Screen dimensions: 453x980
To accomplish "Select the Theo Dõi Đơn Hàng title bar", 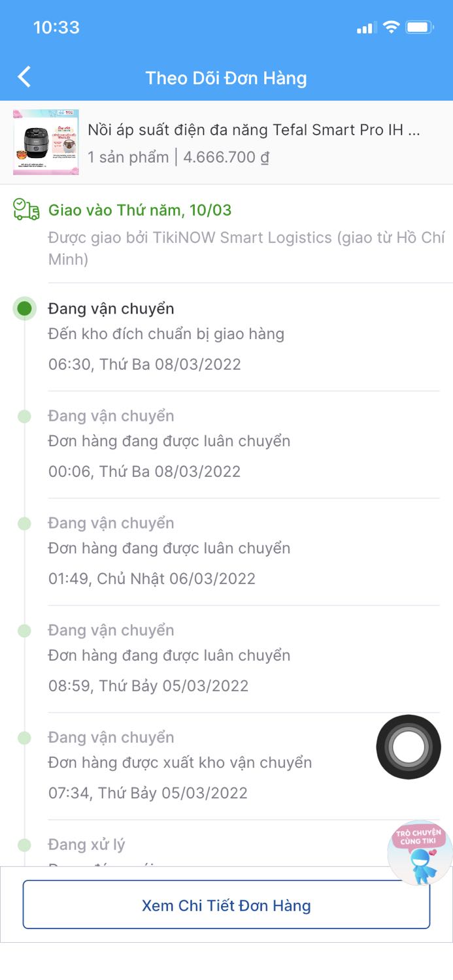I will 226,78.
